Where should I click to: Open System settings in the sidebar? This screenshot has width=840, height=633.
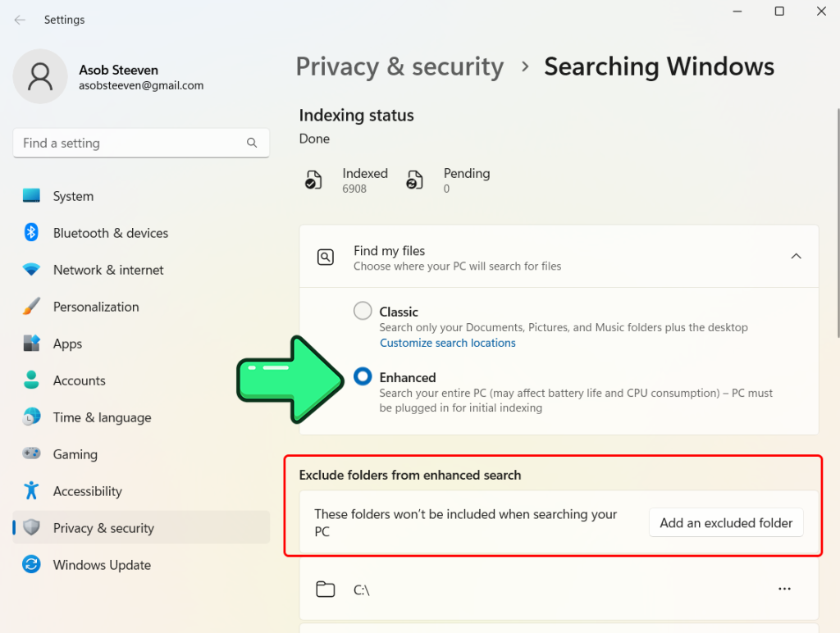72,196
